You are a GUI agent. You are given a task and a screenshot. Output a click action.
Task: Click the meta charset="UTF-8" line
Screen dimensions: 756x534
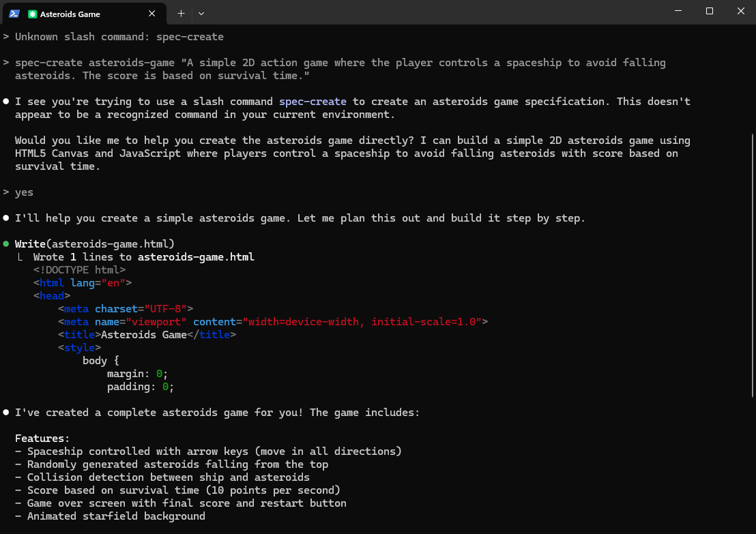[x=126, y=309]
